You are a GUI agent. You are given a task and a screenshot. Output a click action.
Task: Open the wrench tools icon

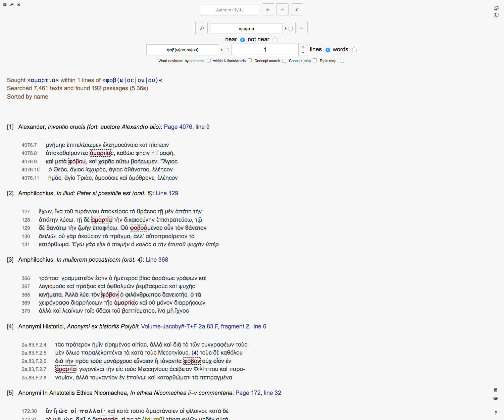click(x=12, y=5)
